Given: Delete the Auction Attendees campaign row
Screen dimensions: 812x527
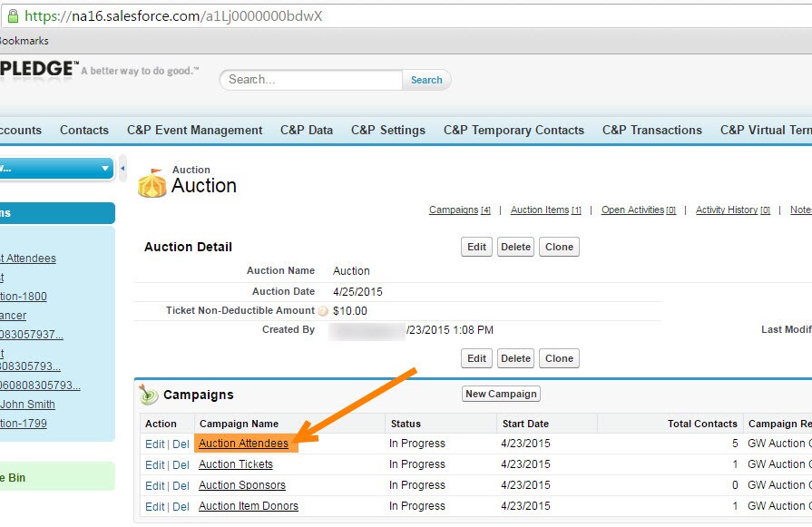Looking at the screenshot, I should click(x=181, y=444).
